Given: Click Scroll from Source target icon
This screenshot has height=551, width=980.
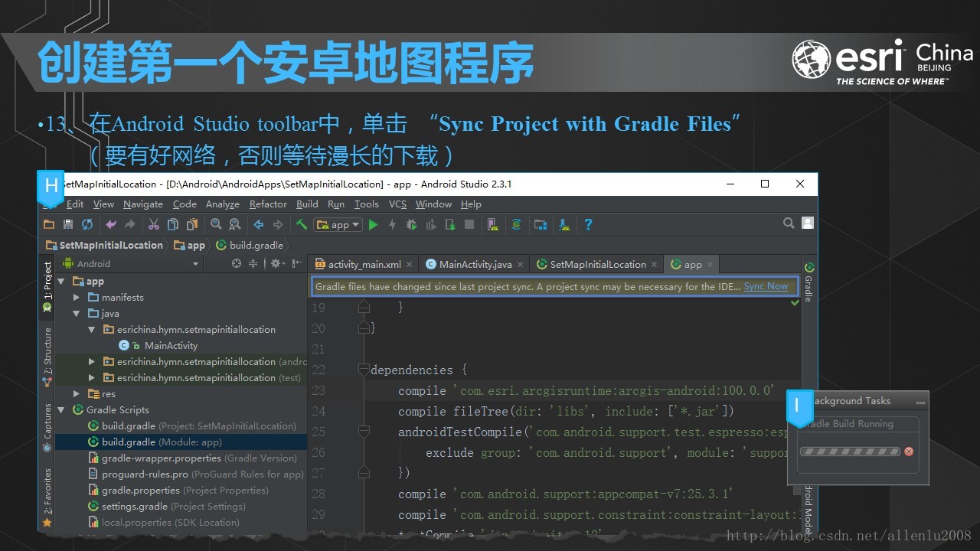Looking at the screenshot, I should click(x=237, y=263).
